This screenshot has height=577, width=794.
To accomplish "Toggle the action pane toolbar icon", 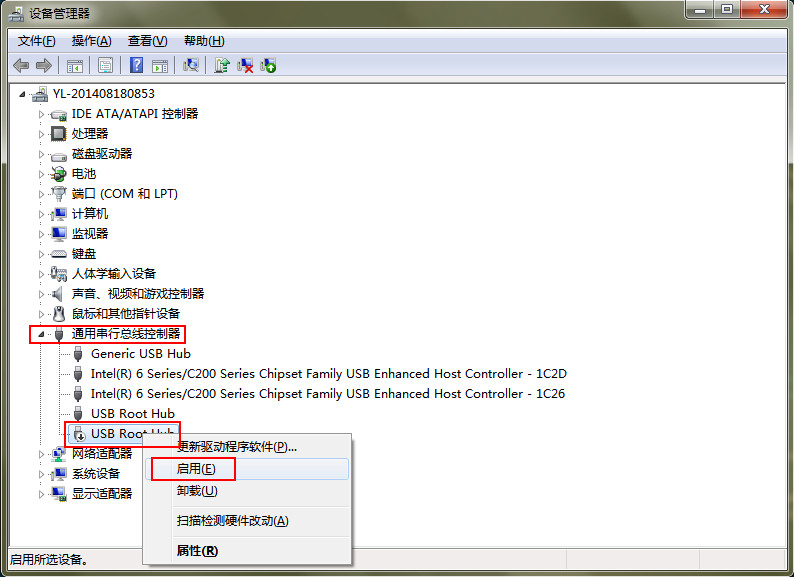I will [x=160, y=65].
